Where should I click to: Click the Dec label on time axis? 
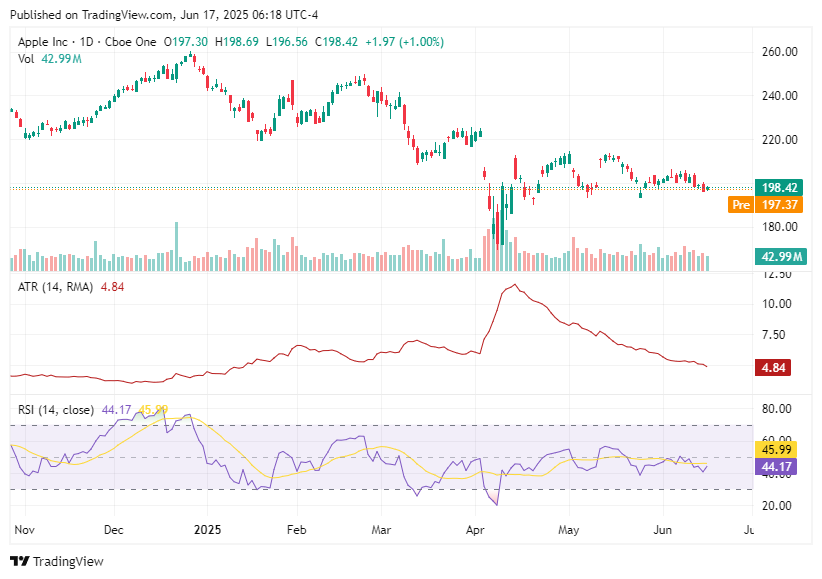(x=114, y=530)
